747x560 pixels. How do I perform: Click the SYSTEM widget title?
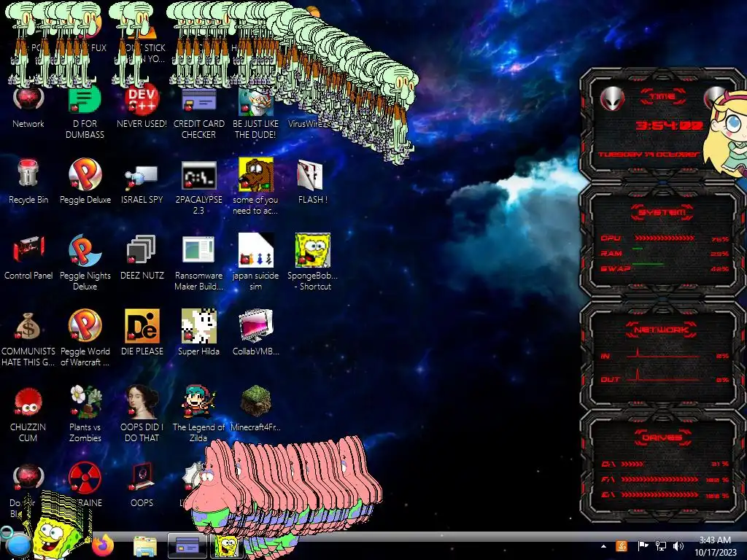pyautogui.click(x=662, y=212)
